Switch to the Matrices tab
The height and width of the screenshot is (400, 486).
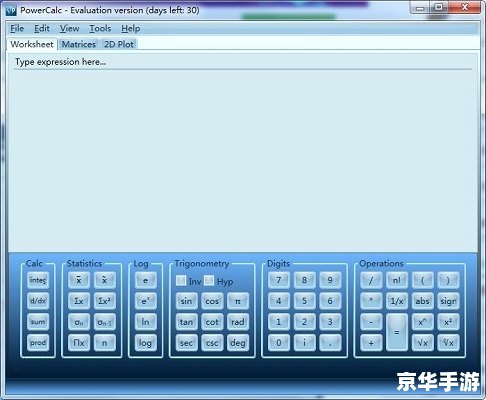(79, 44)
